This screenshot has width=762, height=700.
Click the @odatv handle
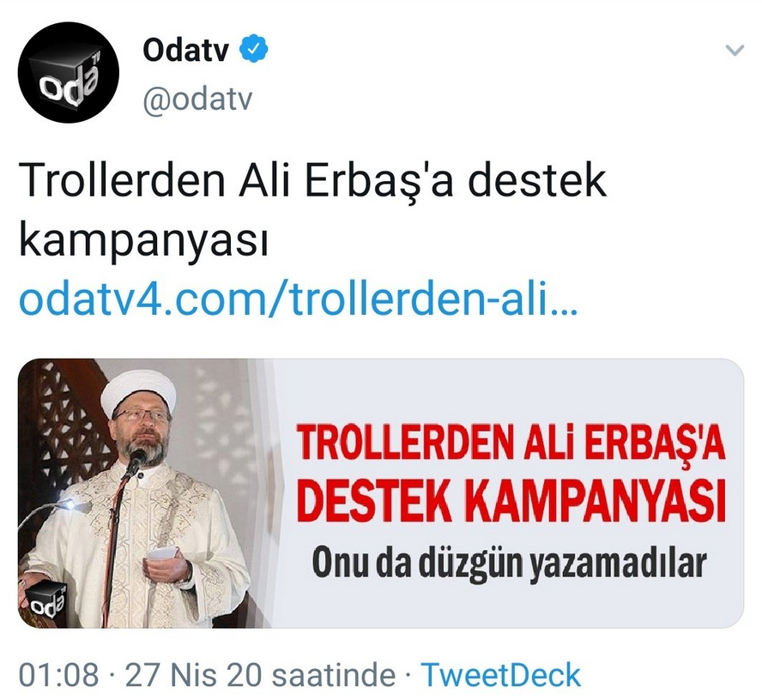coord(197,100)
